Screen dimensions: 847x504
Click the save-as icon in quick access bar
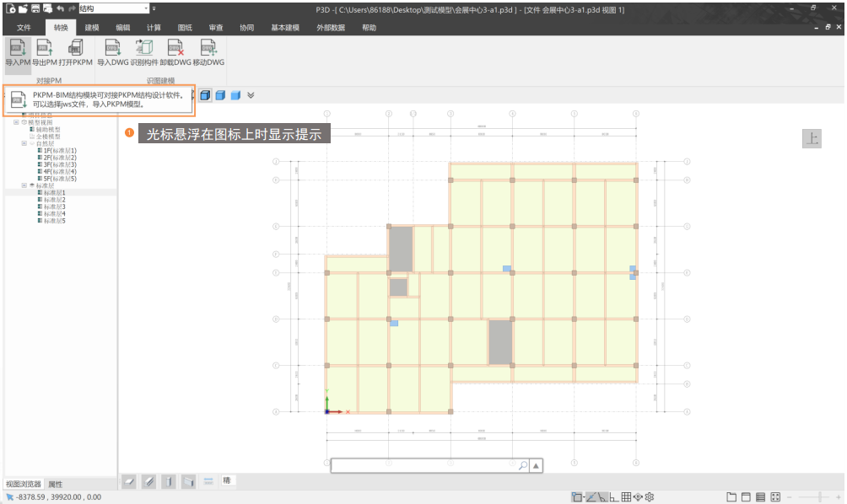(x=47, y=8)
